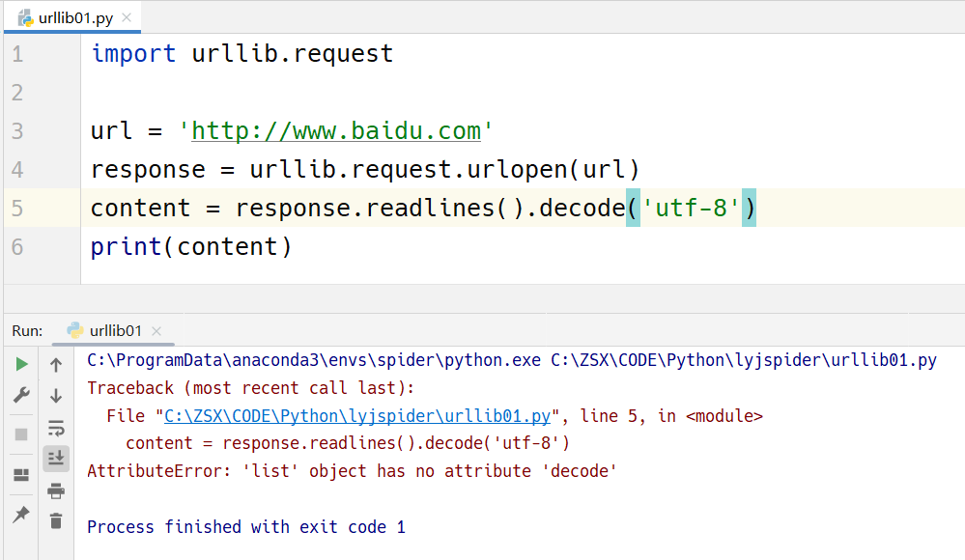
Task: Rerun urllib01 with the green play icon
Action: (21, 364)
